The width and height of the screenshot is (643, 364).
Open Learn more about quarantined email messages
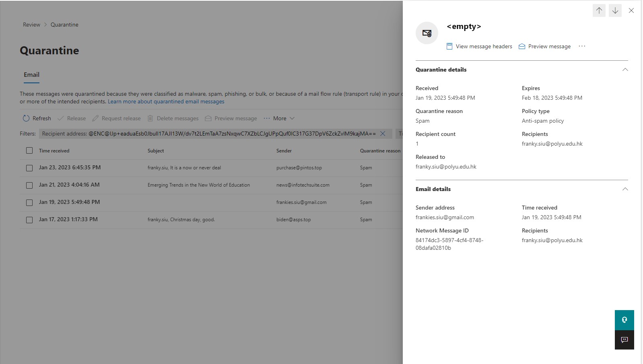point(166,101)
